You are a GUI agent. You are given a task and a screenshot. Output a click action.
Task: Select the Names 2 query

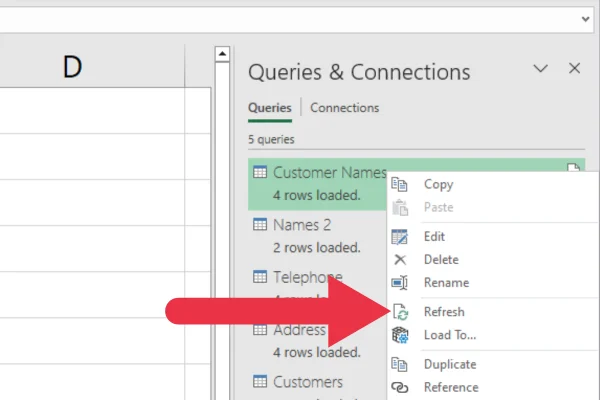(x=317, y=236)
